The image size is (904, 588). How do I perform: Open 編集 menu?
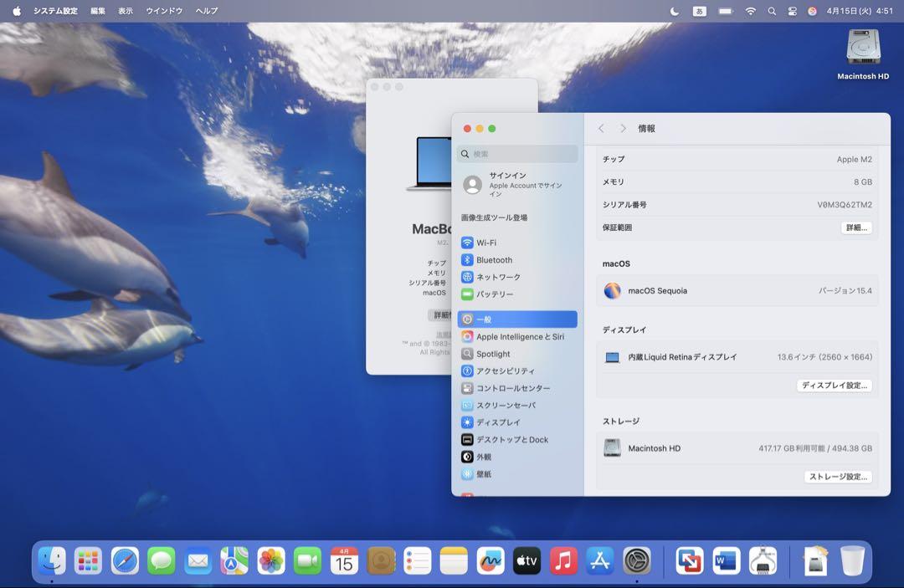click(x=98, y=11)
